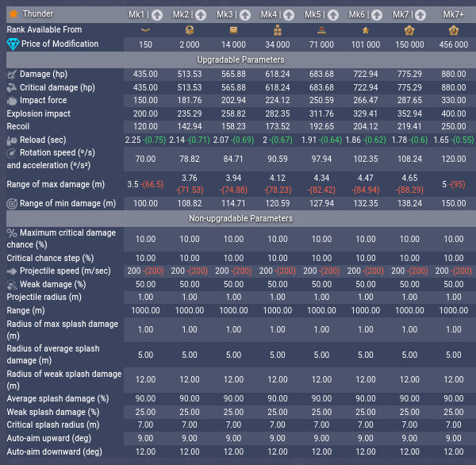
Task: Click the Projectile radius (m) label
Action: tap(44, 297)
